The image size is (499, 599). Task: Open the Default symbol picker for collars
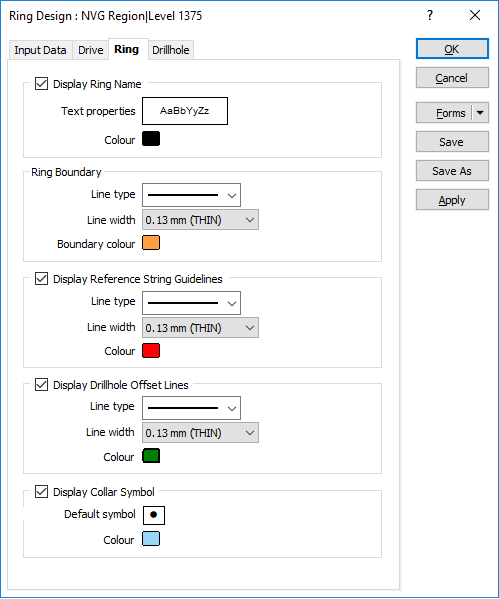[154, 515]
